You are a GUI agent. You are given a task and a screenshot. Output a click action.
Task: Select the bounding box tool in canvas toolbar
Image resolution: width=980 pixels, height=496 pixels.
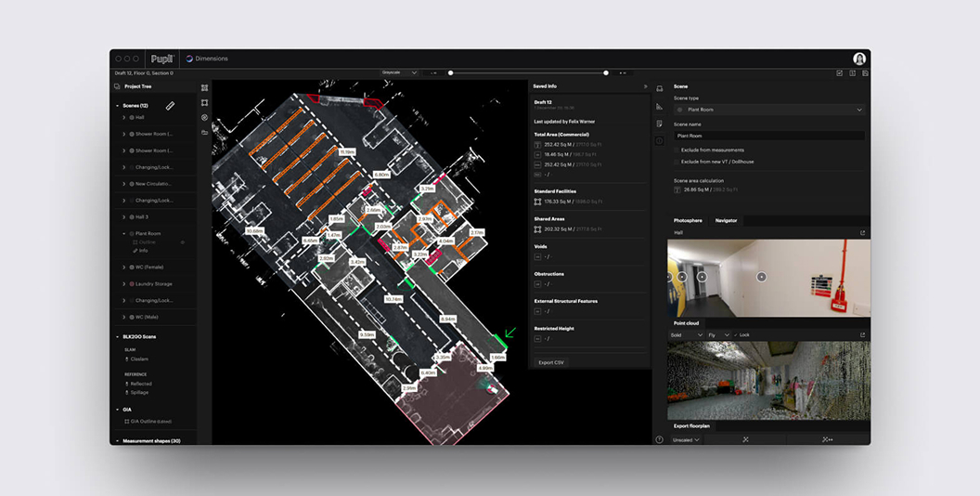point(204,103)
